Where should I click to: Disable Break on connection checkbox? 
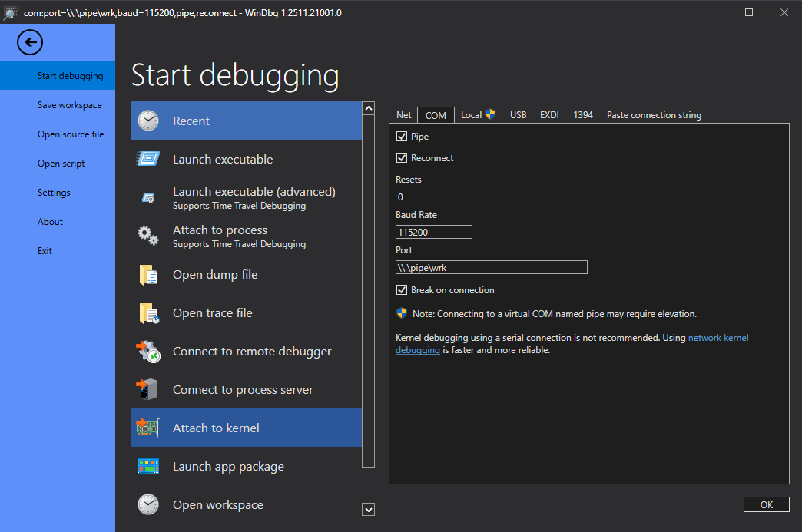[x=401, y=290]
